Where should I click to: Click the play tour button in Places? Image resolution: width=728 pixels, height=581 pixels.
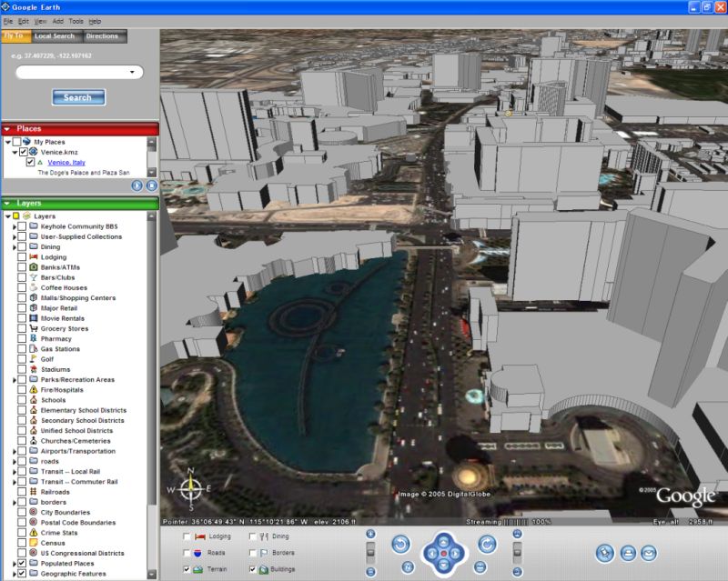[x=137, y=185]
